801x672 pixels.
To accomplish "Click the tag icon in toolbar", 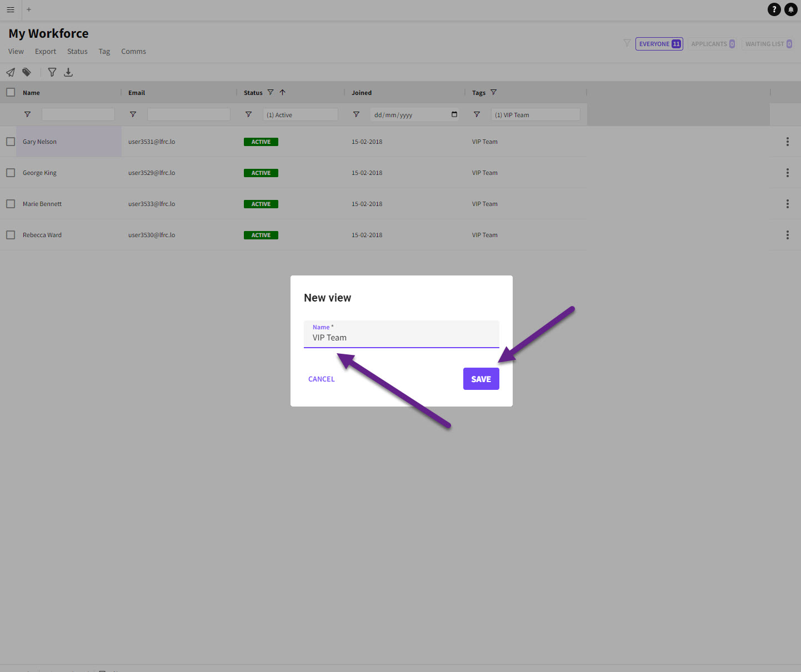I will 27,72.
